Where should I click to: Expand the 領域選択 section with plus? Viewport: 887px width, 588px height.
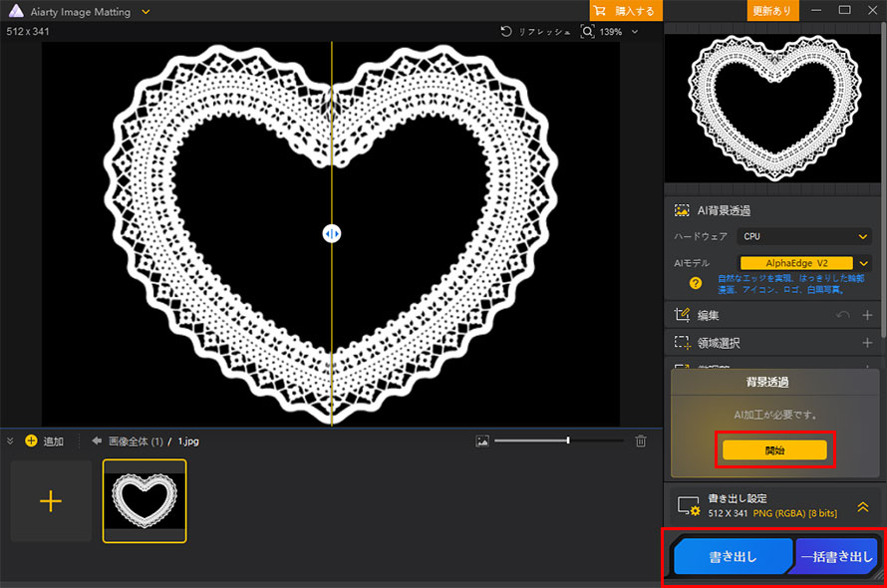867,343
